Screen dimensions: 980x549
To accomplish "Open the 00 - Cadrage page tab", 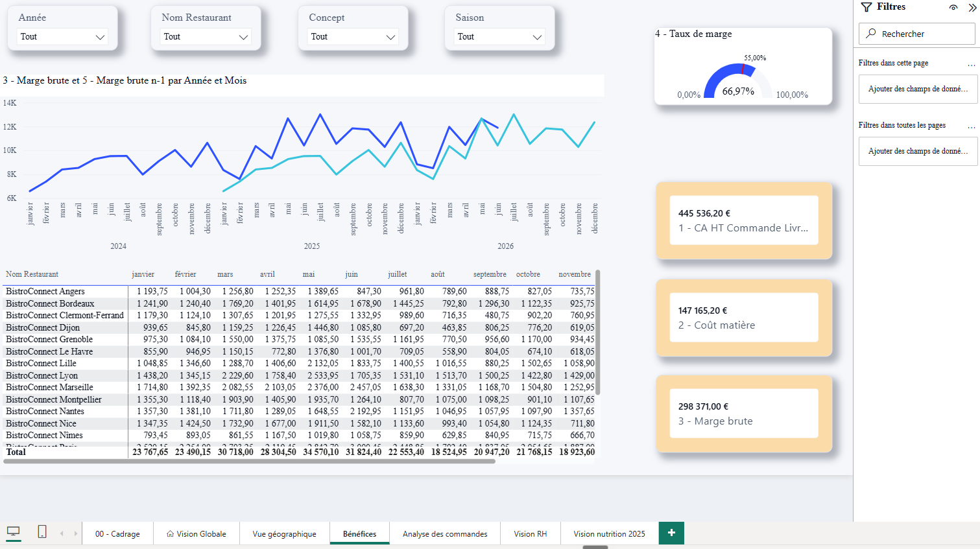I will [x=117, y=533].
